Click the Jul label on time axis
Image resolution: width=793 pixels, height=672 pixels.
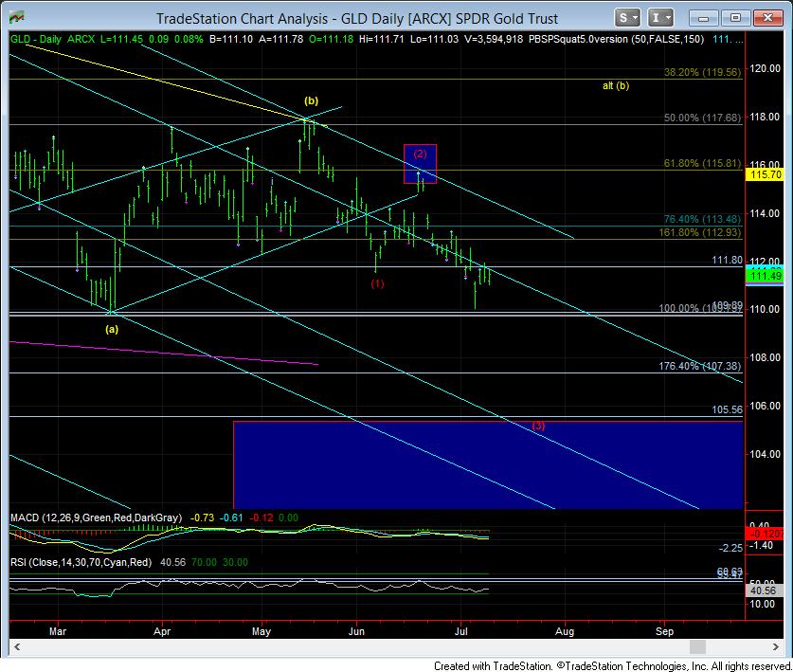coord(460,631)
